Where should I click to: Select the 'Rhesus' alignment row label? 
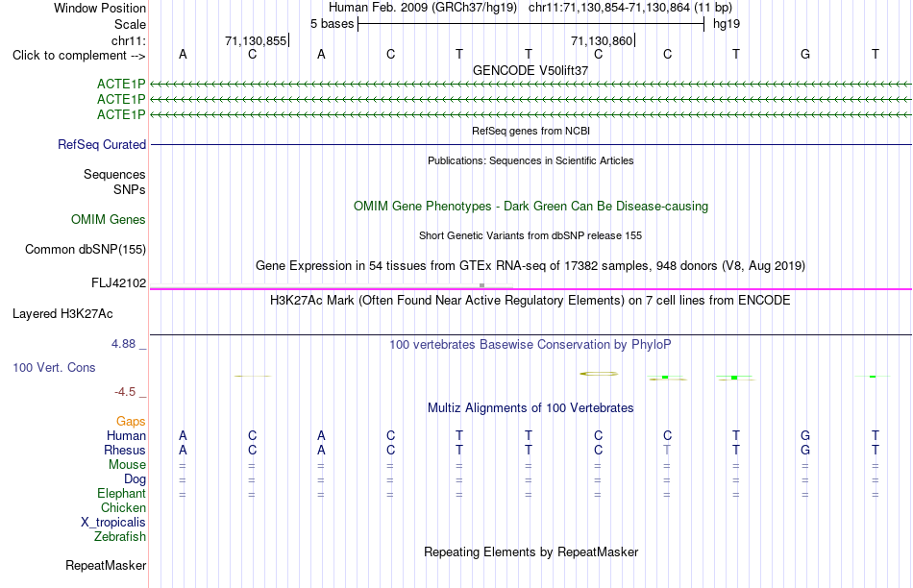[x=125, y=451]
